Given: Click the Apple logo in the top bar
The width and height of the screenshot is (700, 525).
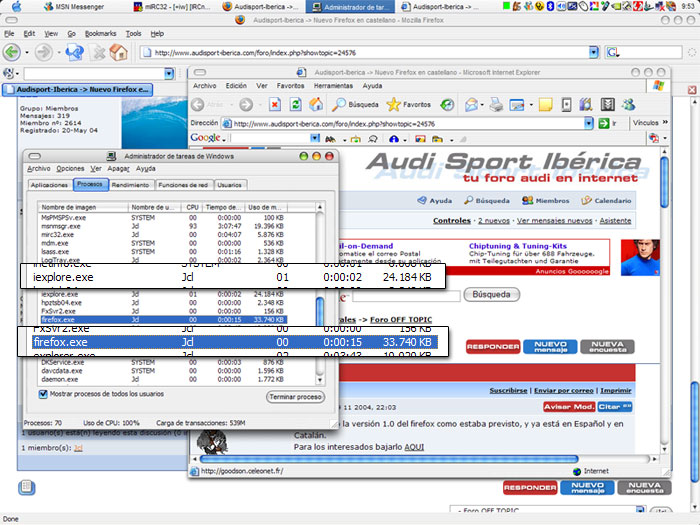Looking at the screenshot, I should coord(17,6).
